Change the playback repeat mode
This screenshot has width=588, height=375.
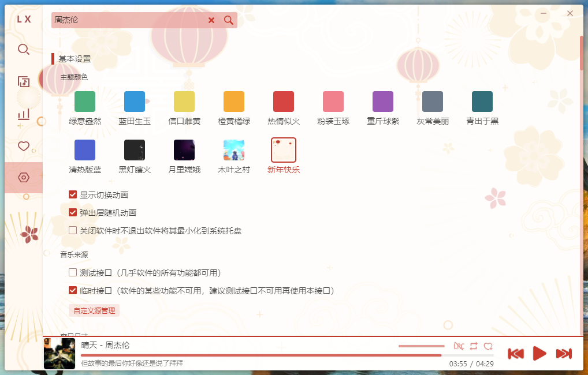point(474,346)
